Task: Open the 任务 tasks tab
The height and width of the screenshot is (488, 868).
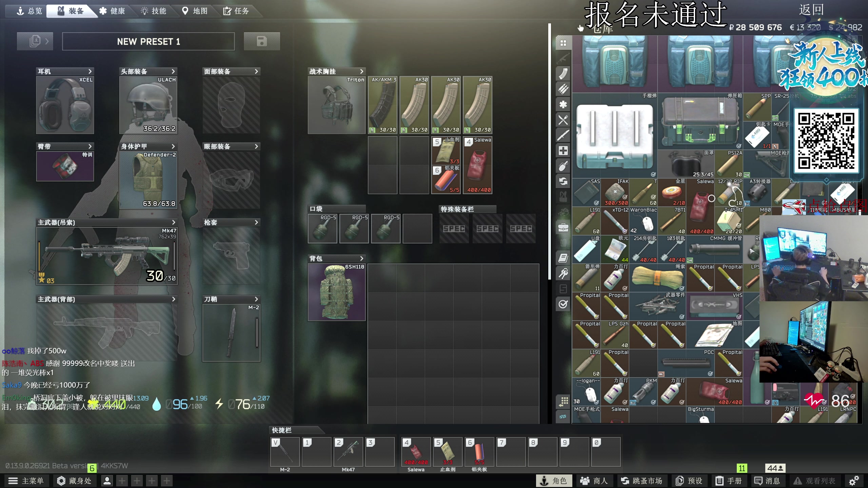Action: click(x=236, y=11)
